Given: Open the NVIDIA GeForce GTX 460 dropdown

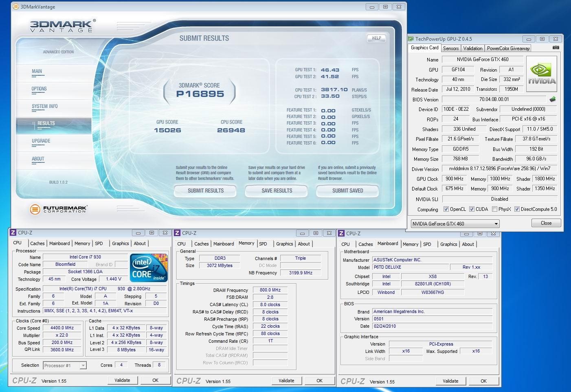Looking at the screenshot, I should tap(455, 223).
